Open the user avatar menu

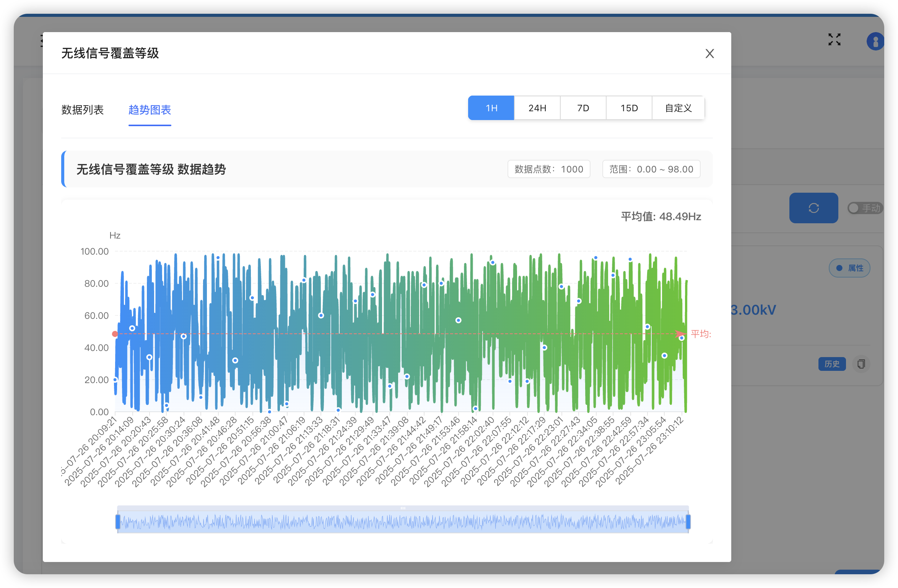(x=875, y=41)
